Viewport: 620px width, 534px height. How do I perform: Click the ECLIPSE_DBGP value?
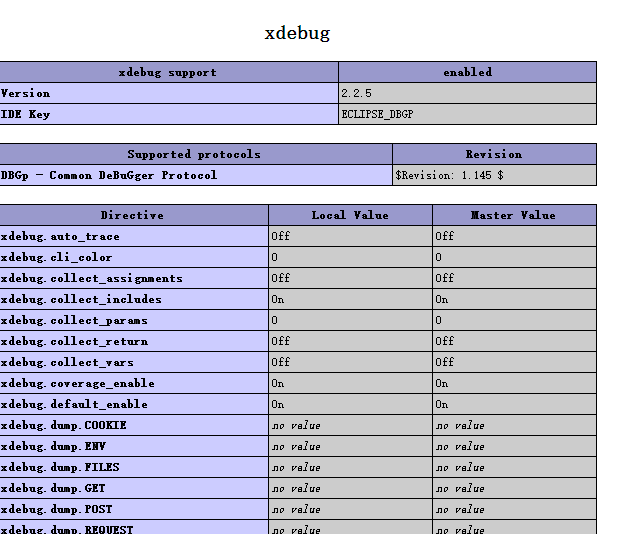click(377, 114)
